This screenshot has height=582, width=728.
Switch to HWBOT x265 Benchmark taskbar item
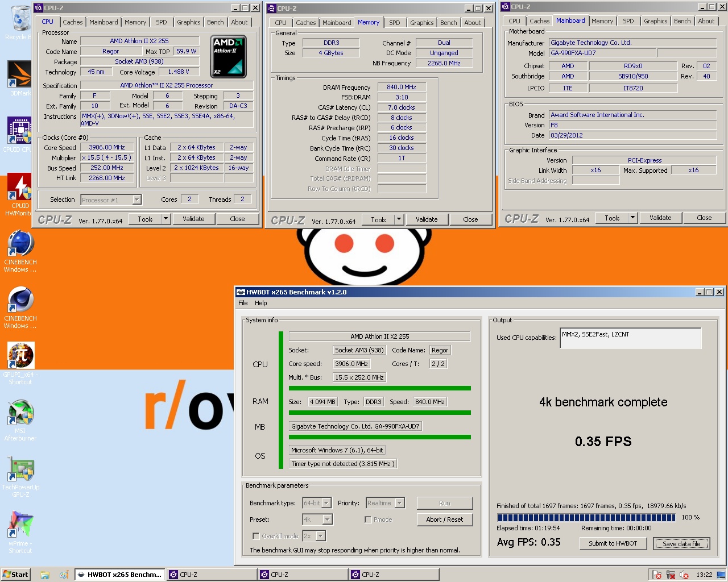point(120,575)
